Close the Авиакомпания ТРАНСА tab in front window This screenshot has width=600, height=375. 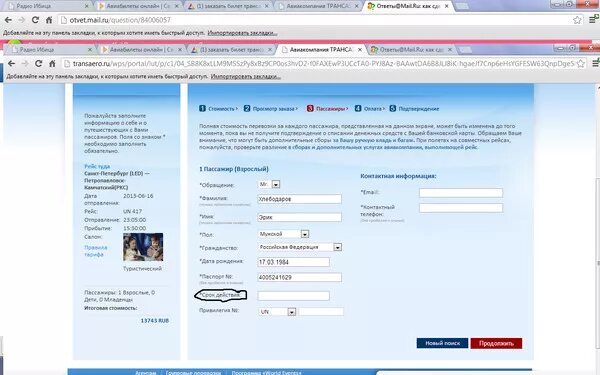[x=360, y=50]
